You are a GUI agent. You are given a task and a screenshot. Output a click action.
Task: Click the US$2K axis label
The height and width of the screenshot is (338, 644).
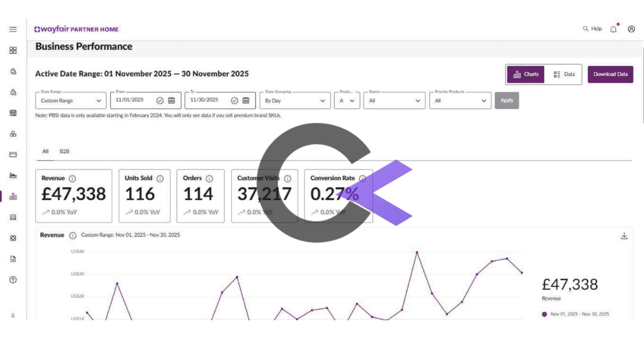pos(77,296)
